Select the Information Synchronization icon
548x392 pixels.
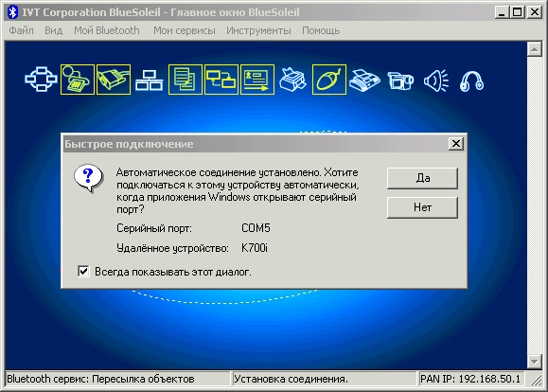[221, 80]
